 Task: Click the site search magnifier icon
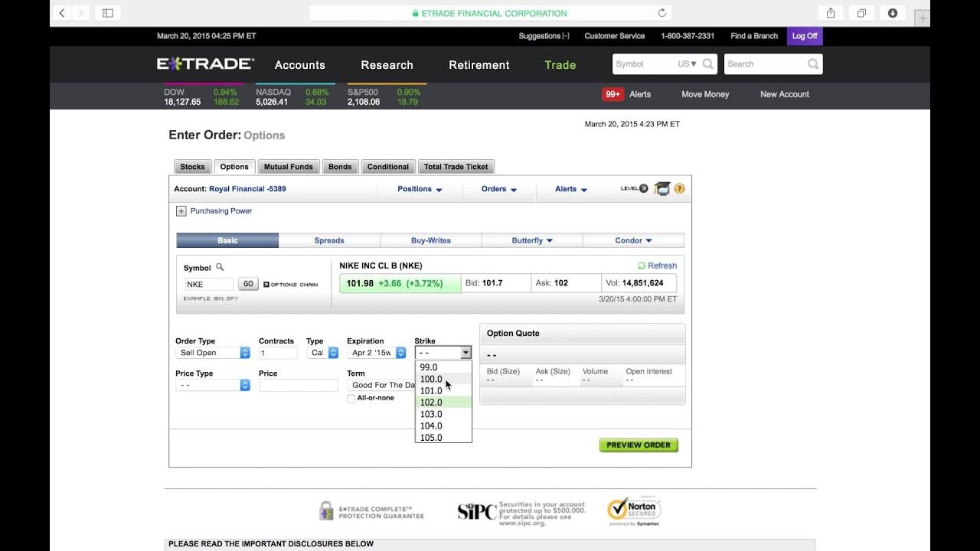coord(813,64)
